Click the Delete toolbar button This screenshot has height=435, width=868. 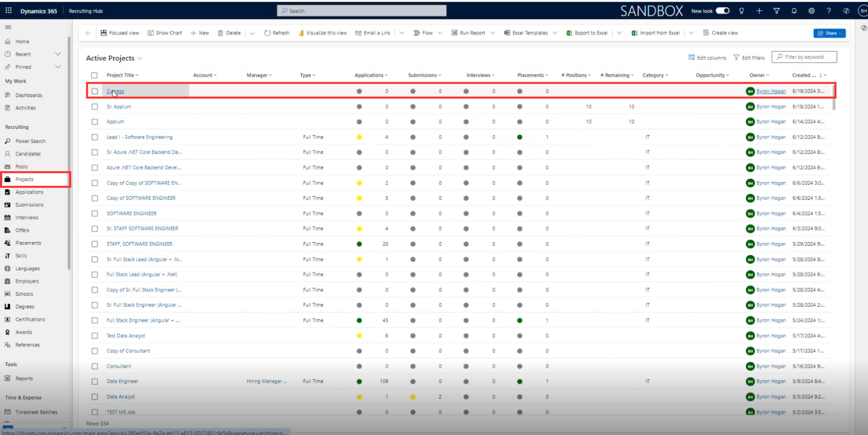[x=229, y=33]
